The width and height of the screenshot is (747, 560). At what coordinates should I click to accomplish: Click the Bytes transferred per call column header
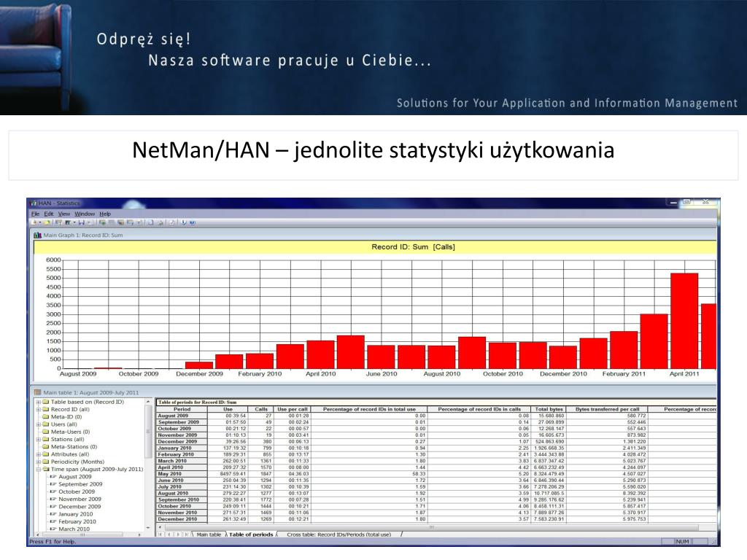click(607, 409)
